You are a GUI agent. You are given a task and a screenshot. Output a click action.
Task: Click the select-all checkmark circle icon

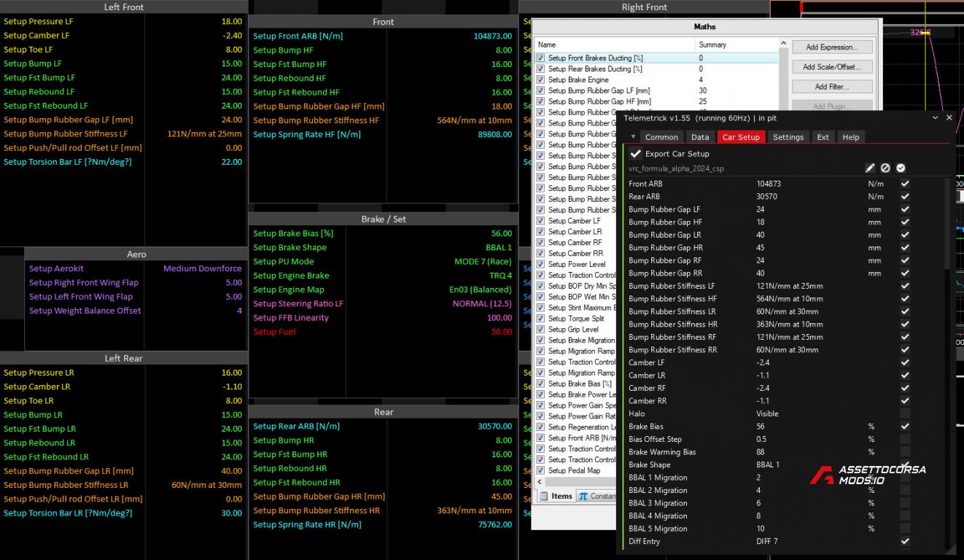point(901,168)
